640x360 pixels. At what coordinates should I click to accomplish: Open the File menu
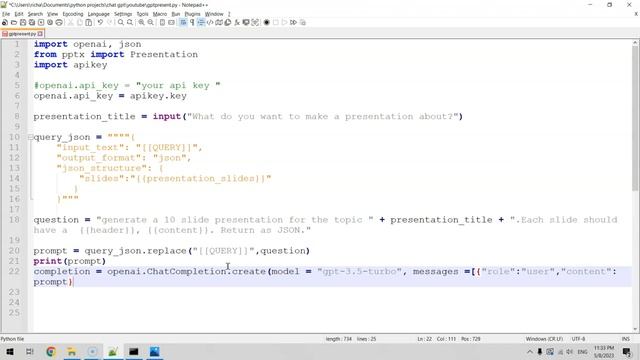[6, 14]
